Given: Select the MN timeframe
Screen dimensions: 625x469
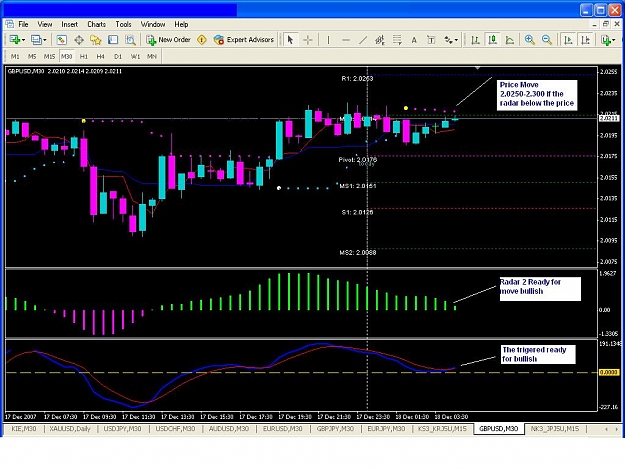Looking at the screenshot, I should pos(152,57).
